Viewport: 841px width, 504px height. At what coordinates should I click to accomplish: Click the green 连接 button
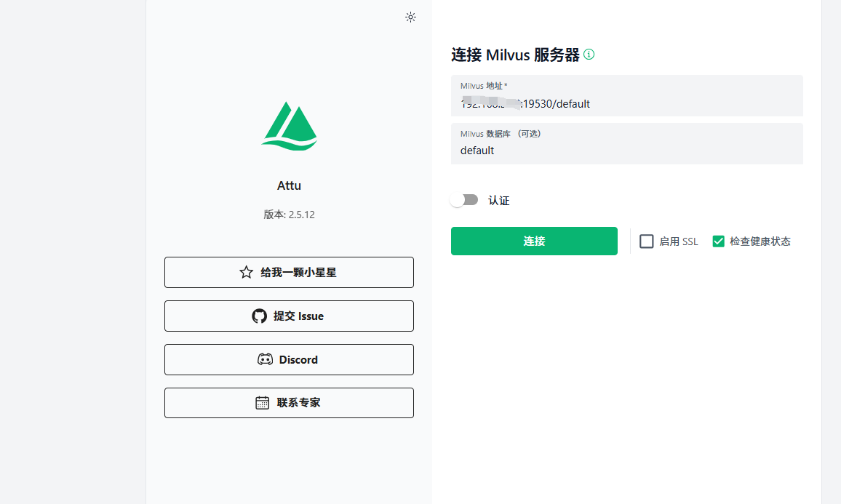pyautogui.click(x=534, y=241)
